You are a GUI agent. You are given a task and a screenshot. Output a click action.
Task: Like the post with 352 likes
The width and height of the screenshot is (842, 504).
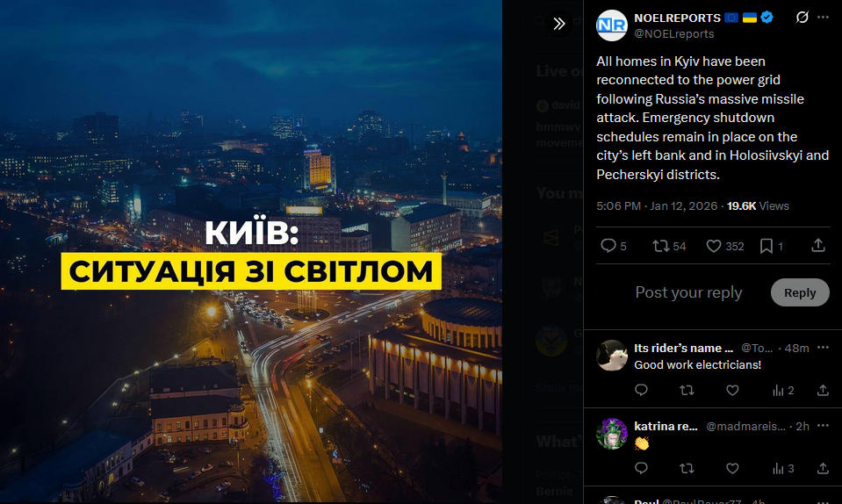(725, 246)
